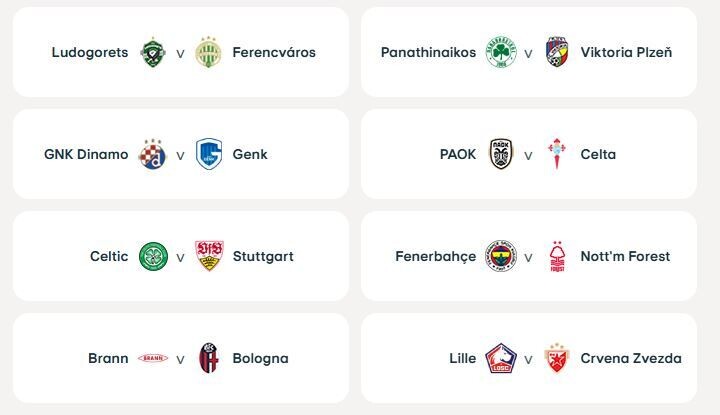The height and width of the screenshot is (415, 720).
Task: Select the Celta cross crest
Action: point(557,154)
